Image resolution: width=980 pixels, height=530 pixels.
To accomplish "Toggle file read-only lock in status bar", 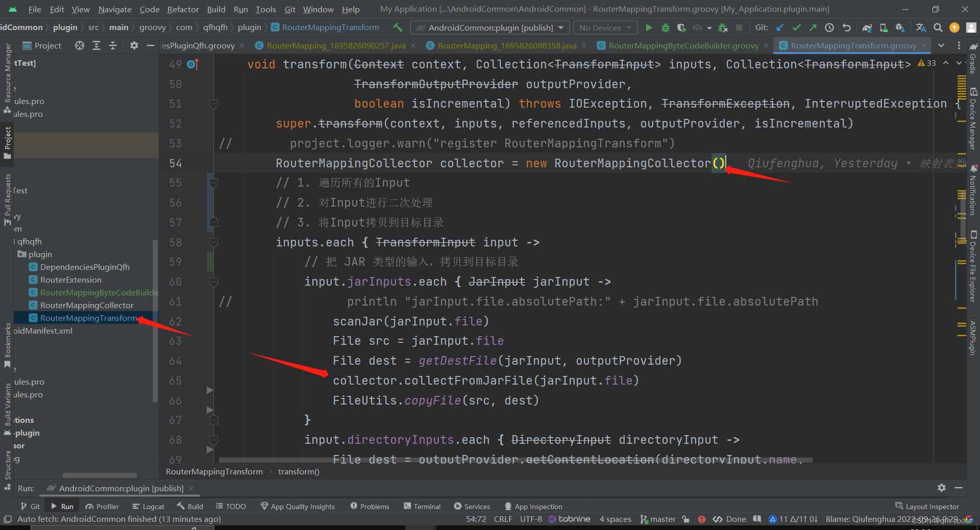I will pyautogui.click(x=685, y=519).
